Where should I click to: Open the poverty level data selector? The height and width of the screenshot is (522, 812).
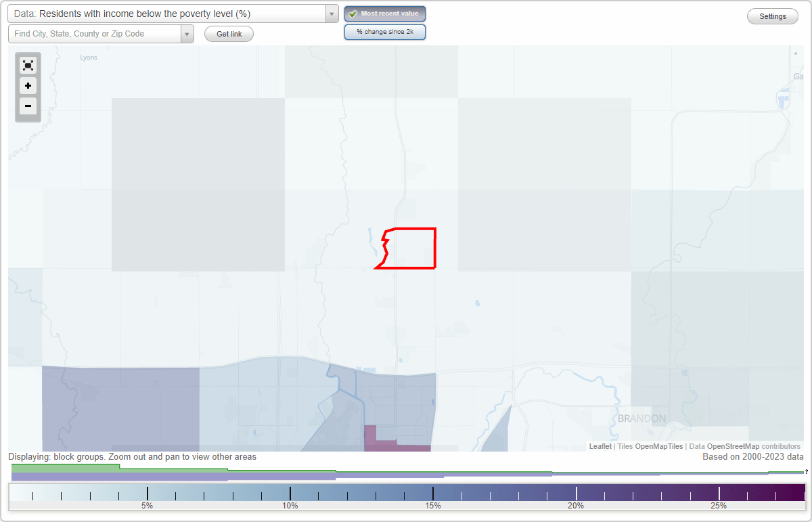pos(169,13)
